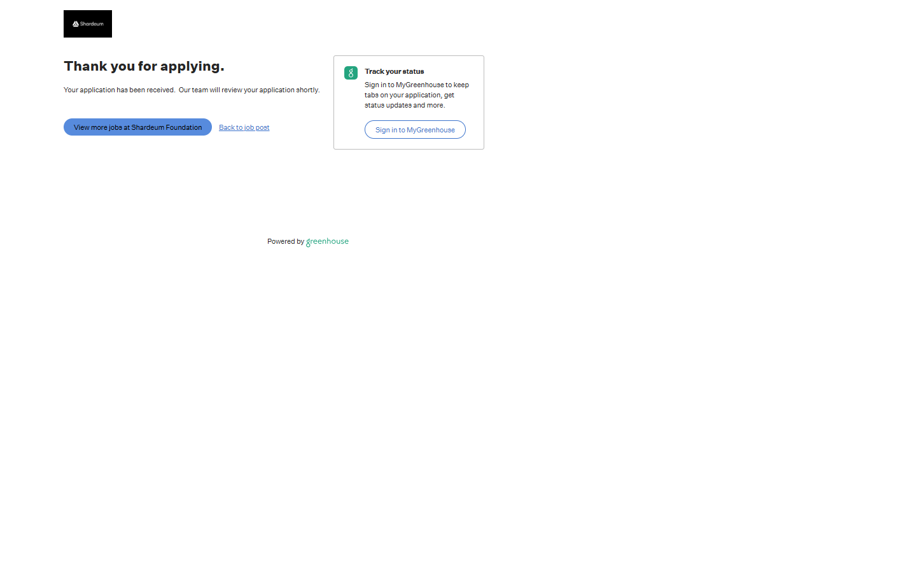Click the Thank you for applying heading

(x=144, y=66)
